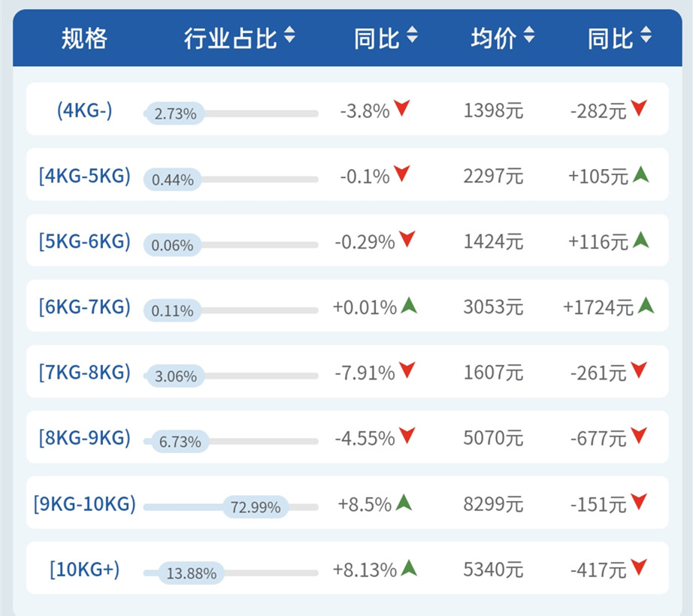The width and height of the screenshot is (693, 616).
Task: Click red down arrow next to -3.8%
Action: (x=402, y=109)
